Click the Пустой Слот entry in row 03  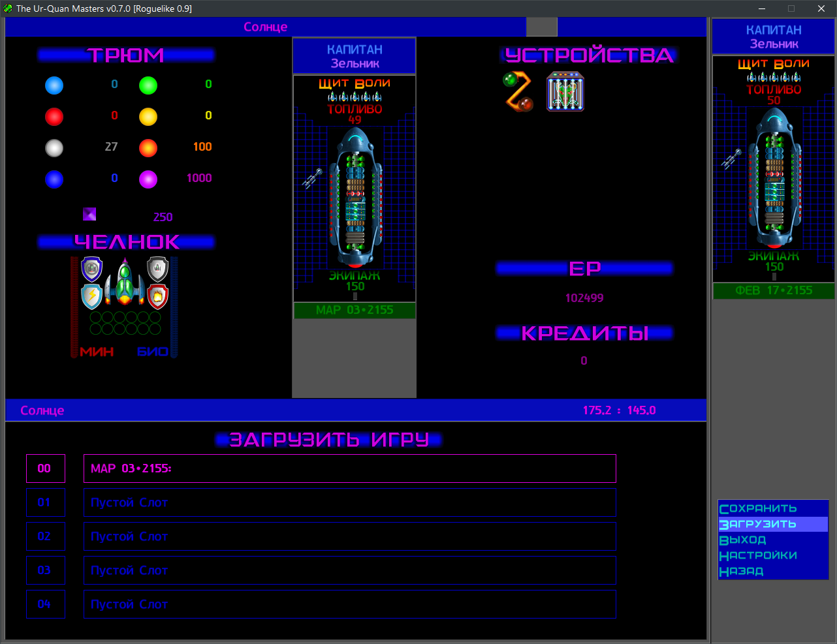pyautogui.click(x=350, y=570)
